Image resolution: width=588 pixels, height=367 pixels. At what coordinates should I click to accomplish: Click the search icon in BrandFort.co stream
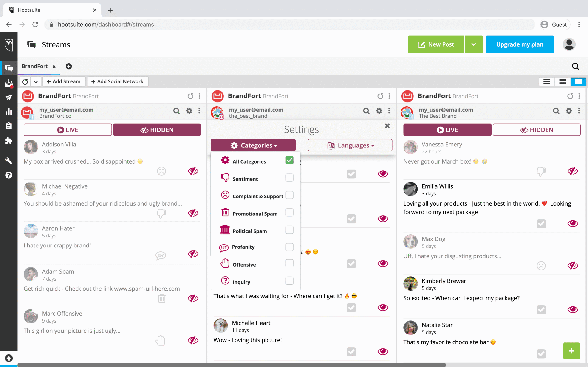coord(176,111)
